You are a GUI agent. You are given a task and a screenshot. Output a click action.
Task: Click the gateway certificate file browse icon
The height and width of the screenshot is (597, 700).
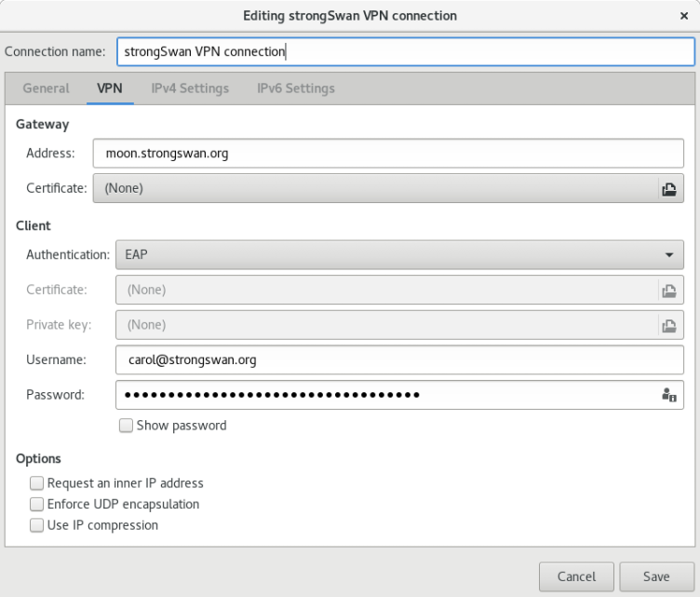click(x=668, y=188)
